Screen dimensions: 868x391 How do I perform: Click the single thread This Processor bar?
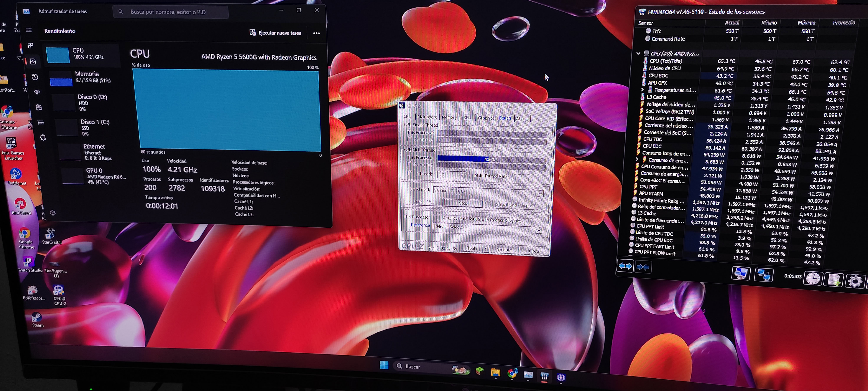pos(492,134)
